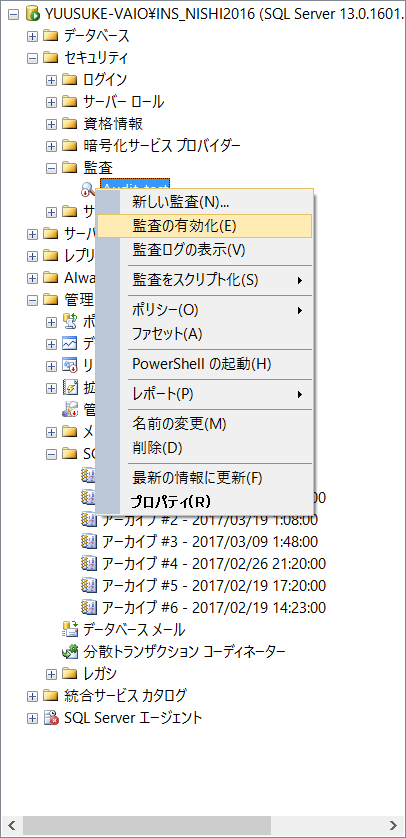Image resolution: width=406 pixels, height=838 pixels.
Task: Click the セキュリティ folder icon
Action: coord(50,57)
